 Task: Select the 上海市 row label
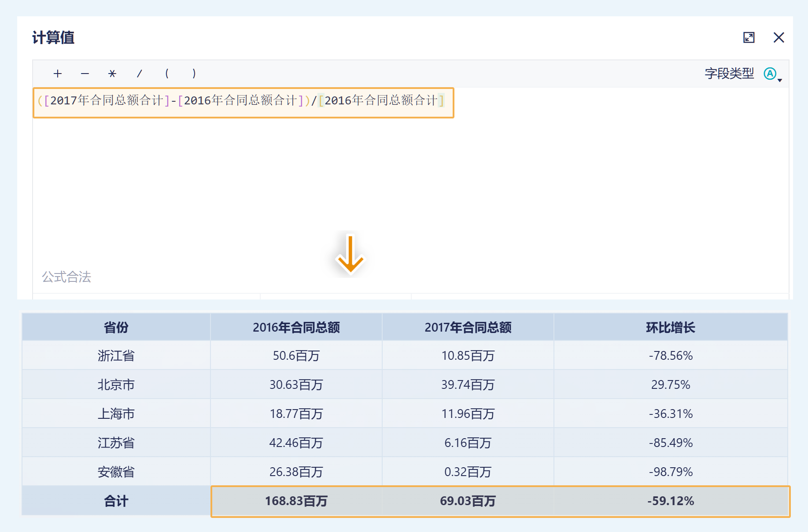click(116, 414)
